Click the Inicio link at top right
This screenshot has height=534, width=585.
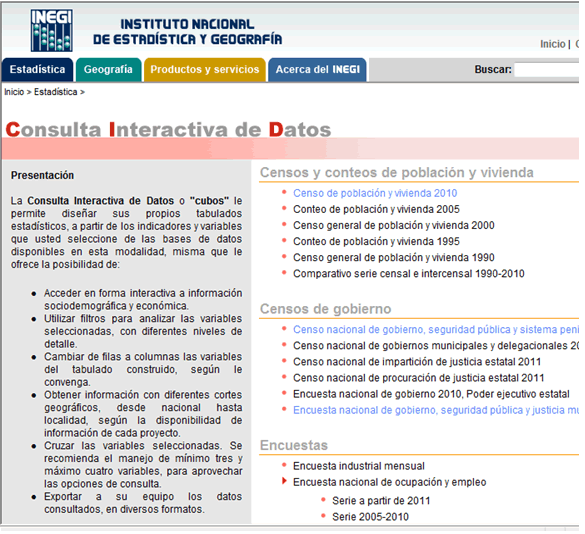(x=553, y=44)
